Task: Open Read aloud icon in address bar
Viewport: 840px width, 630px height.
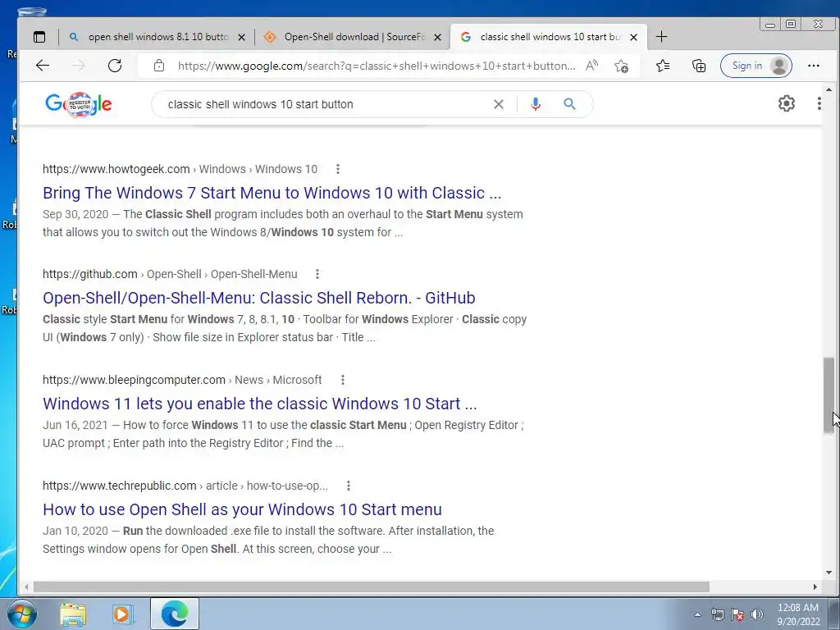Action: coord(591,66)
